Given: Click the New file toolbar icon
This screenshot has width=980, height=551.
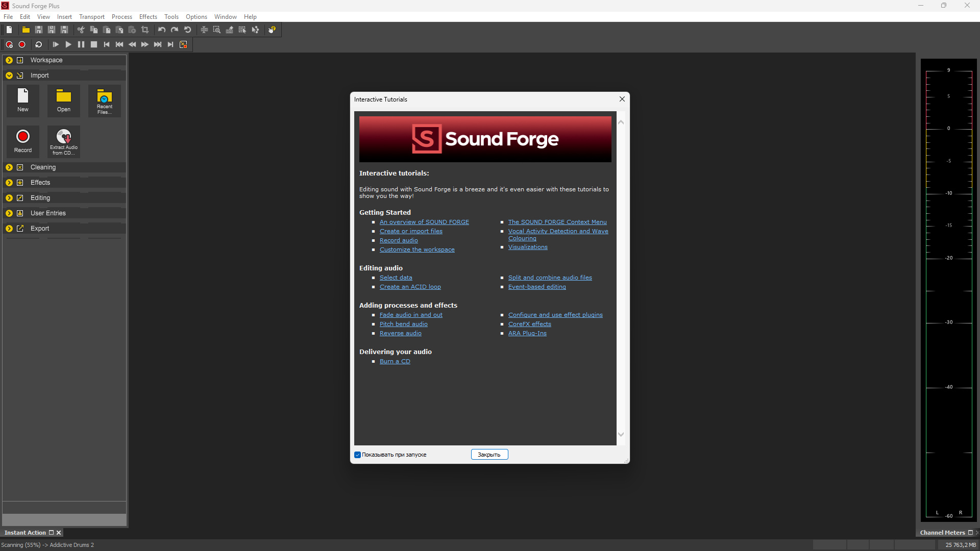Looking at the screenshot, I should pos(9,30).
